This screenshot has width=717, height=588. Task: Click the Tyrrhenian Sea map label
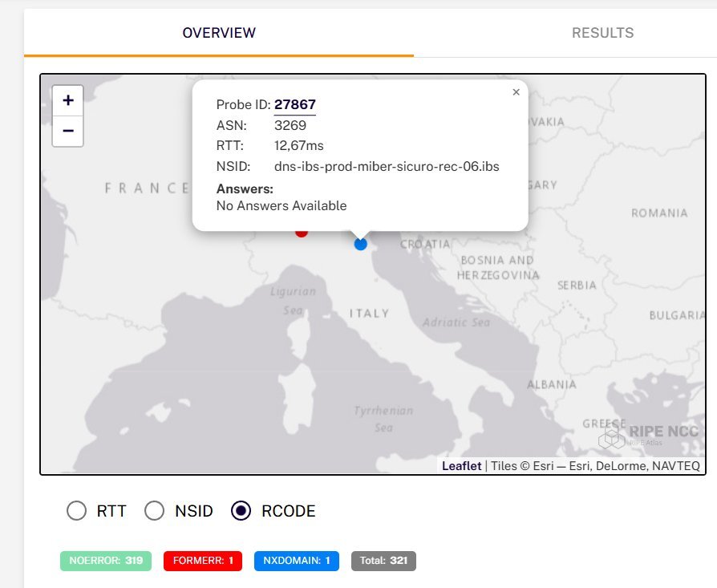[383, 419]
